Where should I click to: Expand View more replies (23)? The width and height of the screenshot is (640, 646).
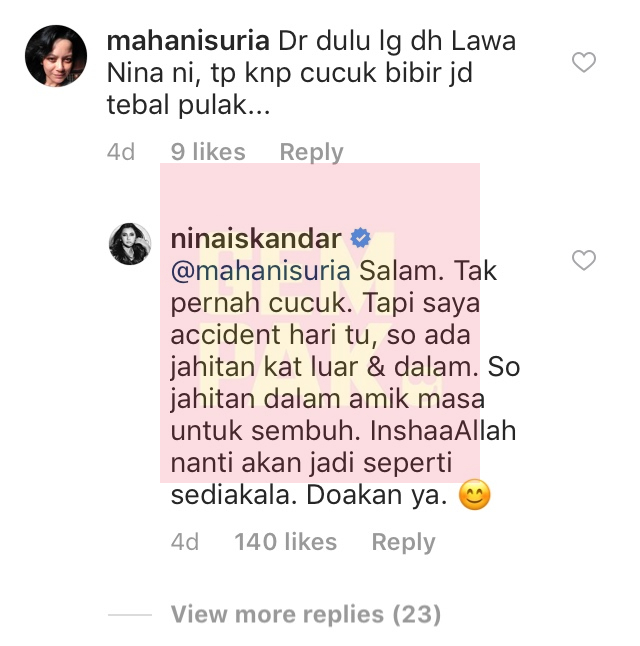(x=306, y=614)
